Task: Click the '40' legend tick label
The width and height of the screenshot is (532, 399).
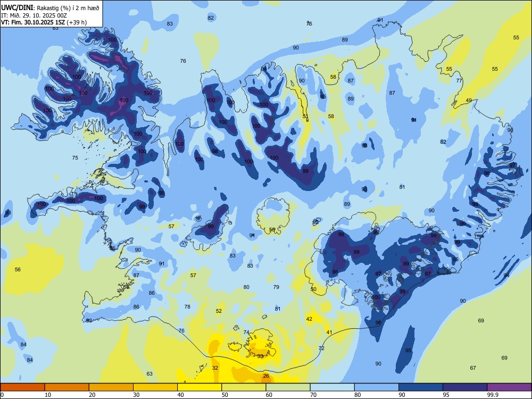Action: [180, 395]
